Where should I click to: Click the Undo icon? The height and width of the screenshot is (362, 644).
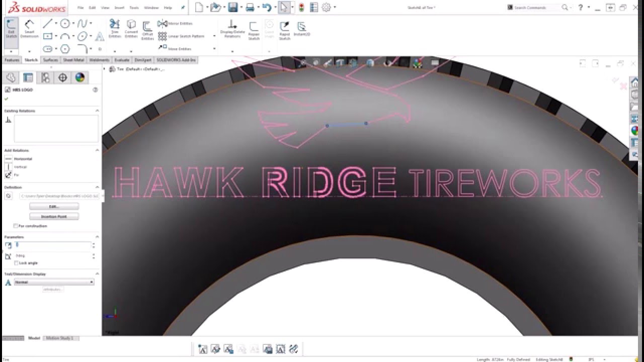267,7
